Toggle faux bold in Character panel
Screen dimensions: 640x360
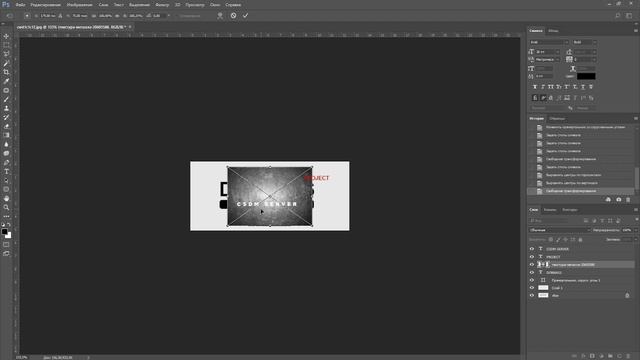(535, 87)
